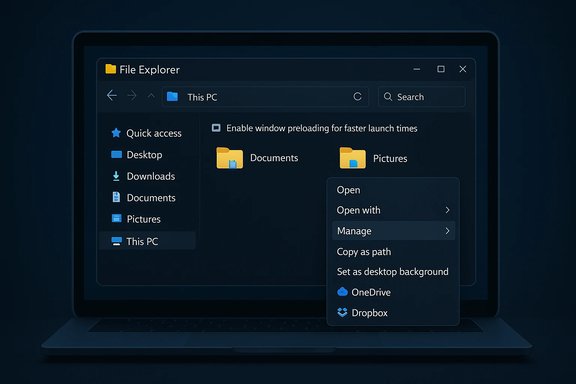Click the This PC monitor icon
This screenshot has height=384, width=576.
116,241
